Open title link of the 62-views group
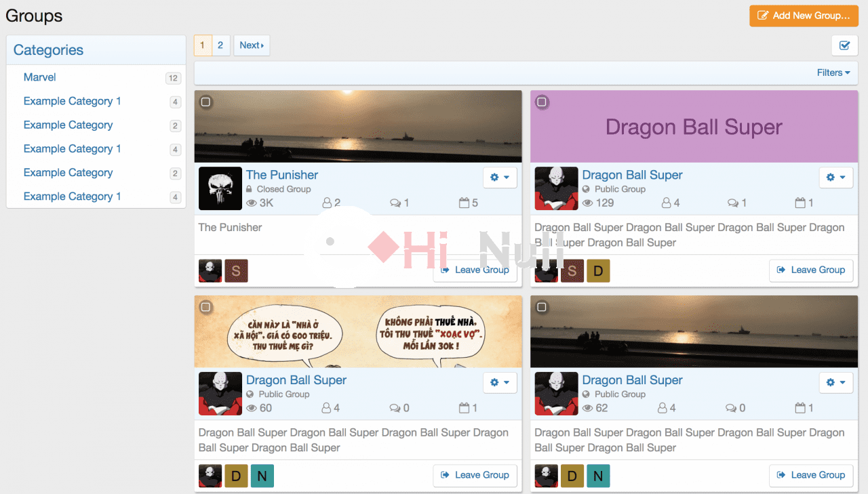The width and height of the screenshot is (868, 494). coord(632,380)
